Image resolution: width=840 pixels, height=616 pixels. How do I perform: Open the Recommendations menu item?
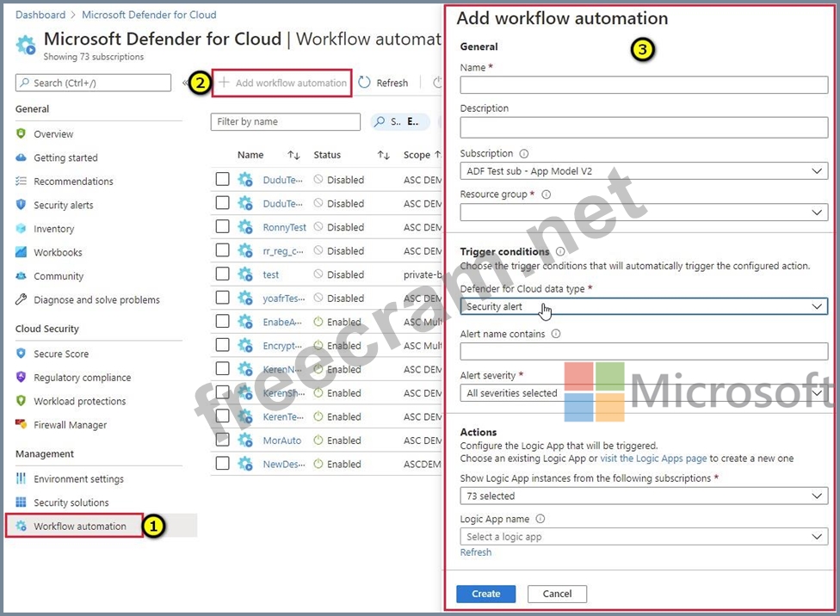click(73, 182)
